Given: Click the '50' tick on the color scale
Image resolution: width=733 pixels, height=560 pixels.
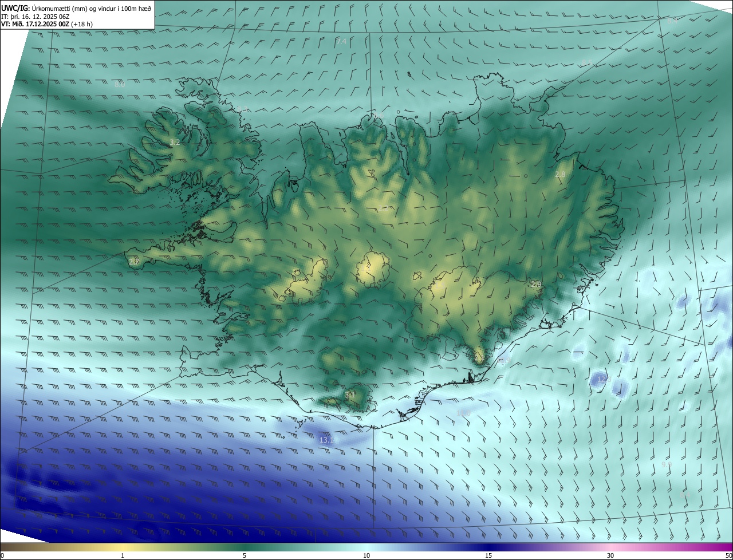Looking at the screenshot, I should pyautogui.click(x=728, y=555).
